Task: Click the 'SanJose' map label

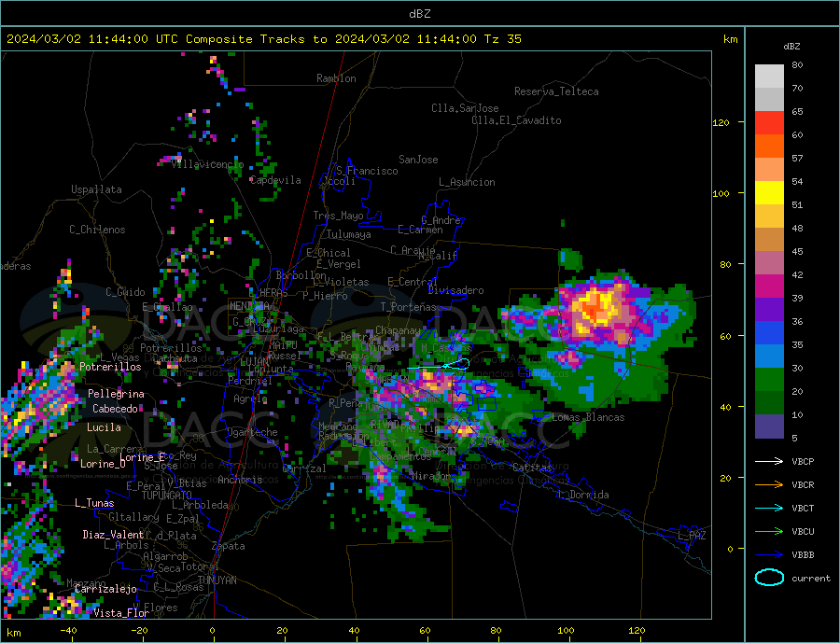Action: (418, 160)
